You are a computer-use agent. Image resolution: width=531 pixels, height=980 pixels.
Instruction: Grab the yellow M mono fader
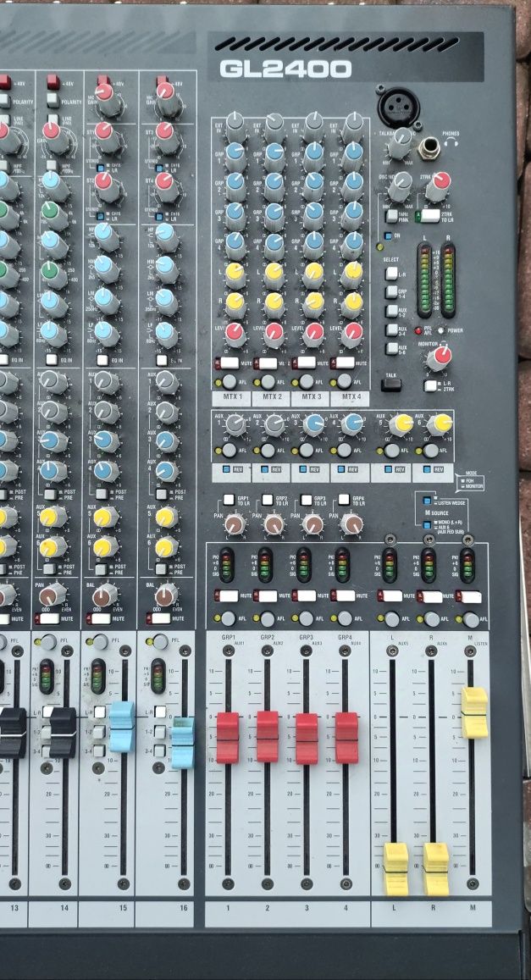(x=474, y=712)
